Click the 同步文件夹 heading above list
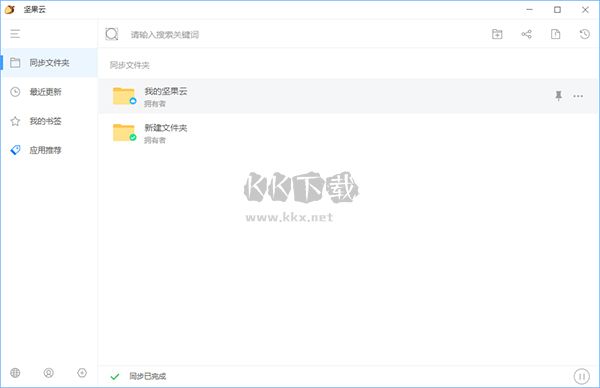Viewport: 600px width, 388px height. coord(129,65)
